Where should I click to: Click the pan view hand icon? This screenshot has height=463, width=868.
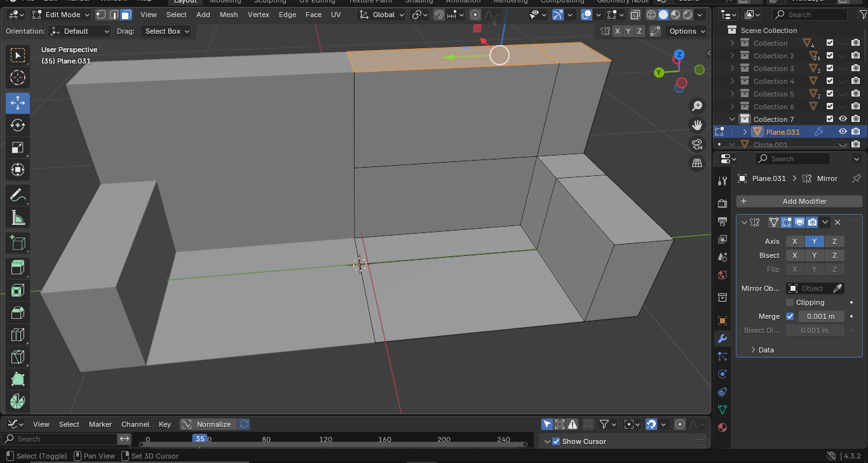697,125
